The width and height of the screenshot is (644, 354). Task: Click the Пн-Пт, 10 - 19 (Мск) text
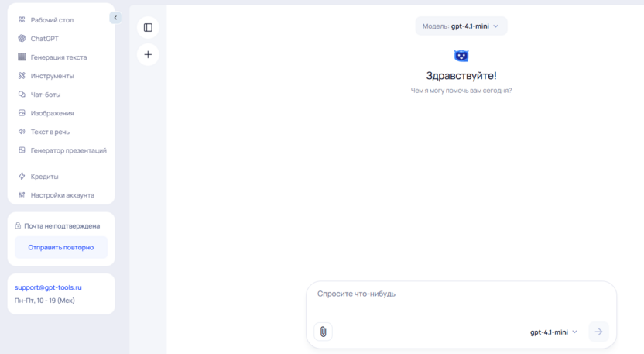(x=45, y=300)
